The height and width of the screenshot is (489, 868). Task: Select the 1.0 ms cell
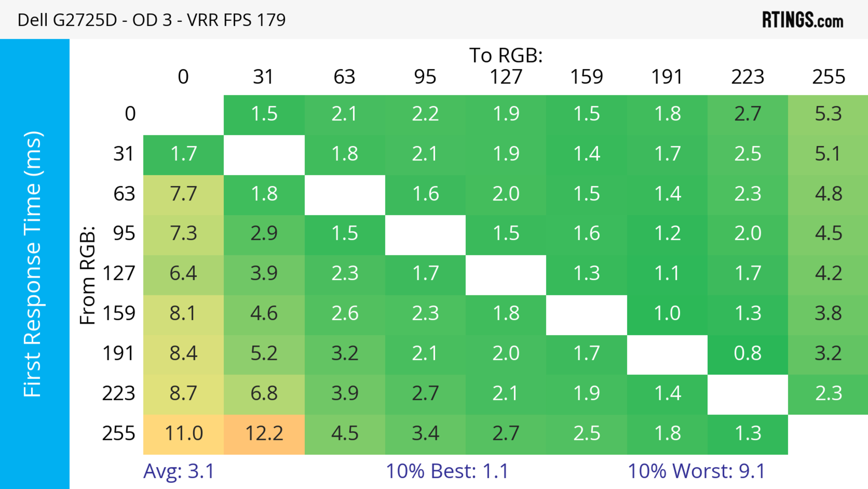pos(667,314)
